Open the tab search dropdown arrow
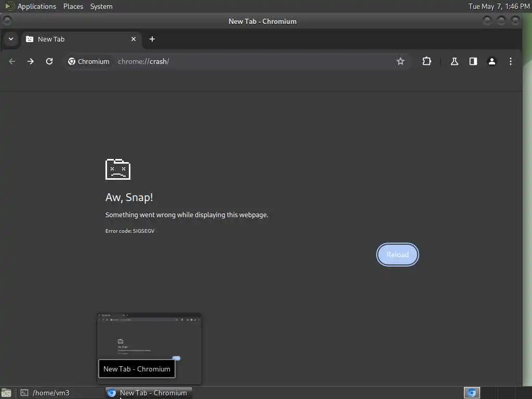 (11, 39)
